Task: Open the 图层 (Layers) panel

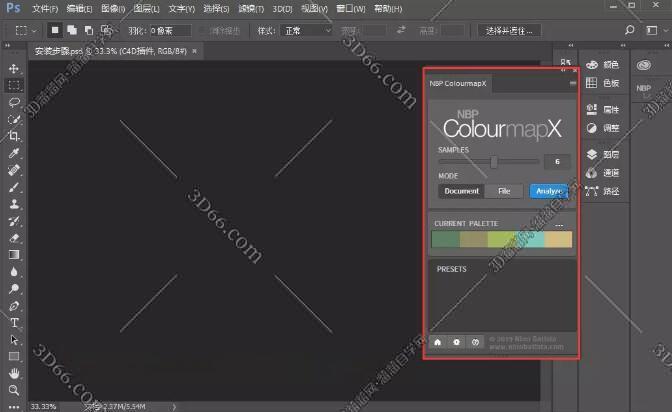Action: 610,155
